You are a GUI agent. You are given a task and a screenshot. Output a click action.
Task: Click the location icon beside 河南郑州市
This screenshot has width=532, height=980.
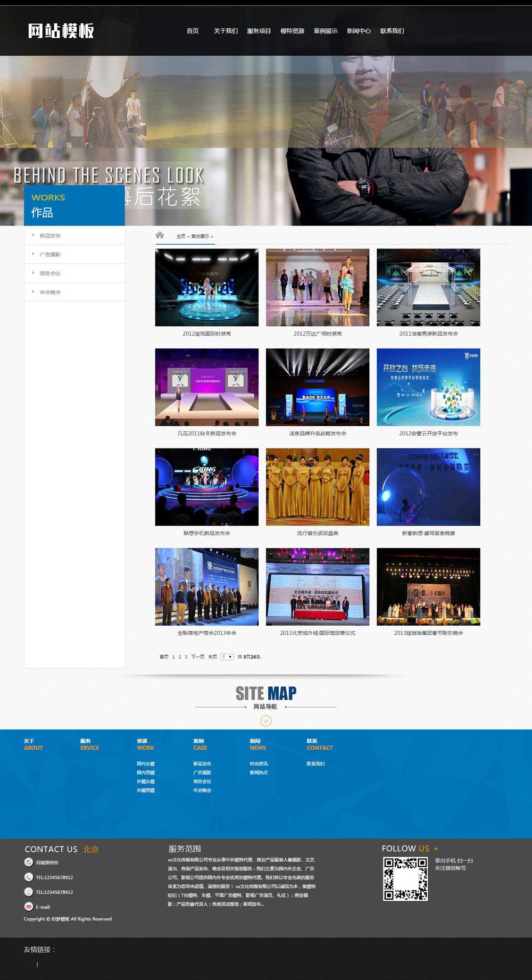29,862
